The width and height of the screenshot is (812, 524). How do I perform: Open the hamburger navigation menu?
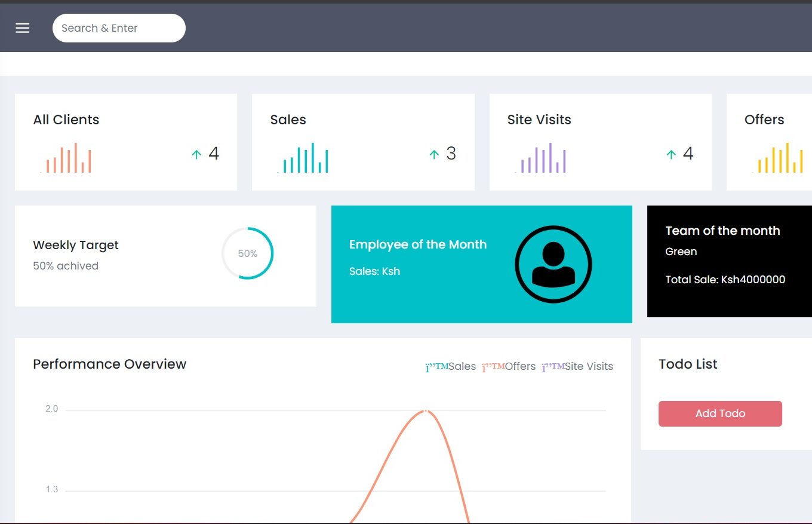click(x=22, y=27)
